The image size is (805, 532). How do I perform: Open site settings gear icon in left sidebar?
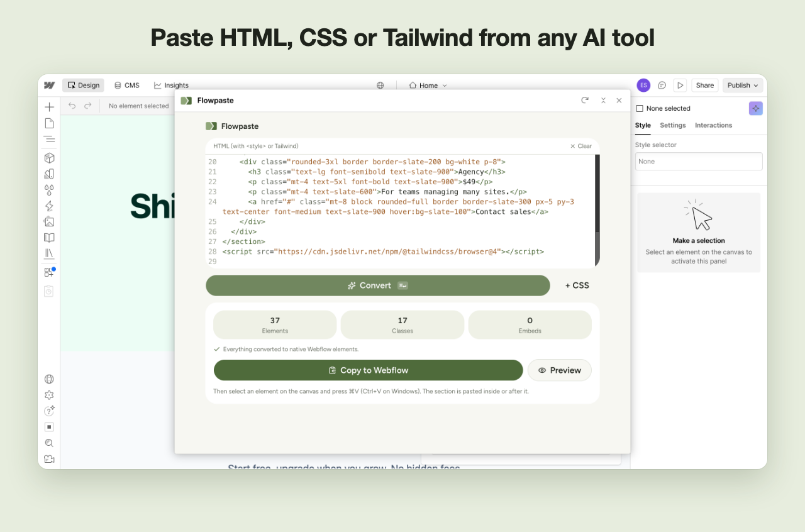pos(49,395)
